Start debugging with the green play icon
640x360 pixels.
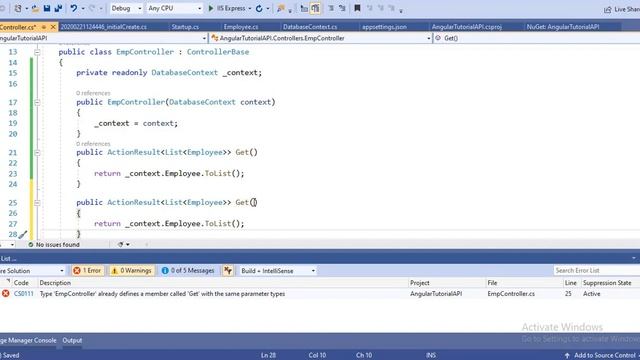(211, 8)
